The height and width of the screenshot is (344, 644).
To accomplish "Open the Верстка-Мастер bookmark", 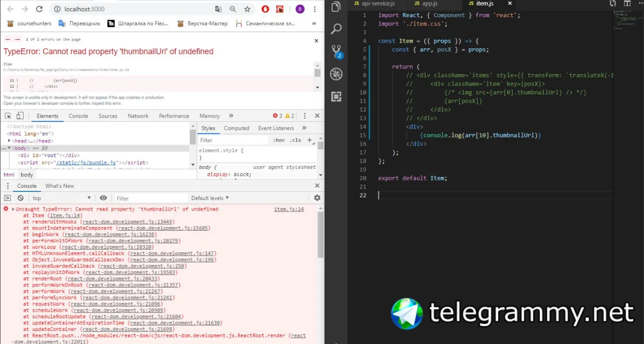I will click(x=202, y=23).
